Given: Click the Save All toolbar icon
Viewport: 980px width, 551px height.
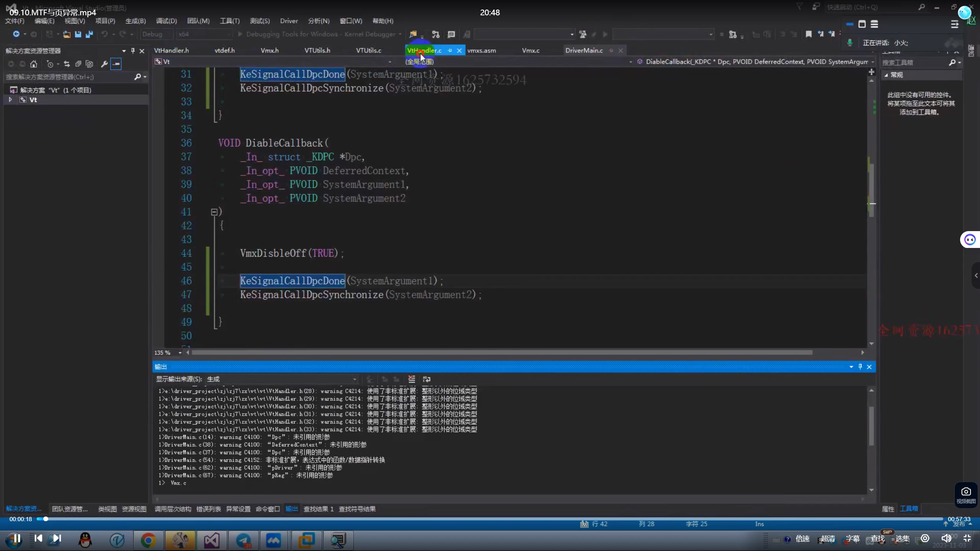Looking at the screenshot, I should point(90,34).
